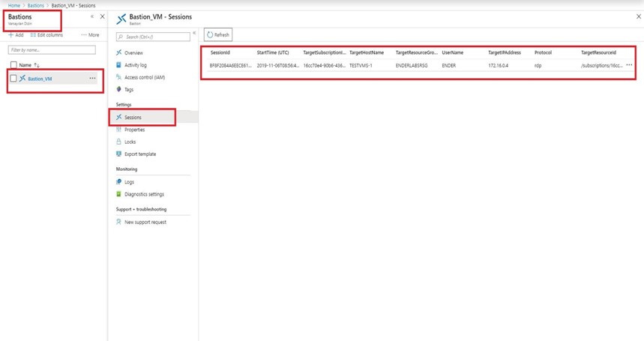Image resolution: width=644 pixels, height=341 pixels.
Task: Click the Bastion icon beside page title
Action: [121, 19]
